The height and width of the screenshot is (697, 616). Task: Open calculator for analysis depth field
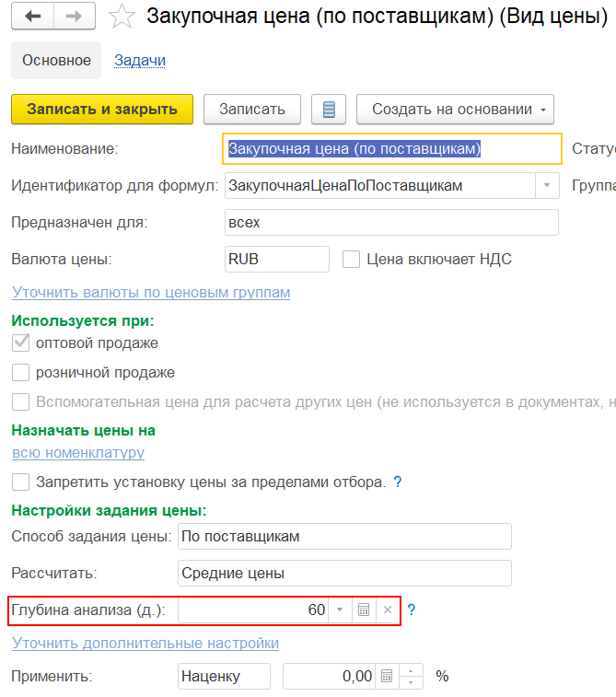[364, 610]
